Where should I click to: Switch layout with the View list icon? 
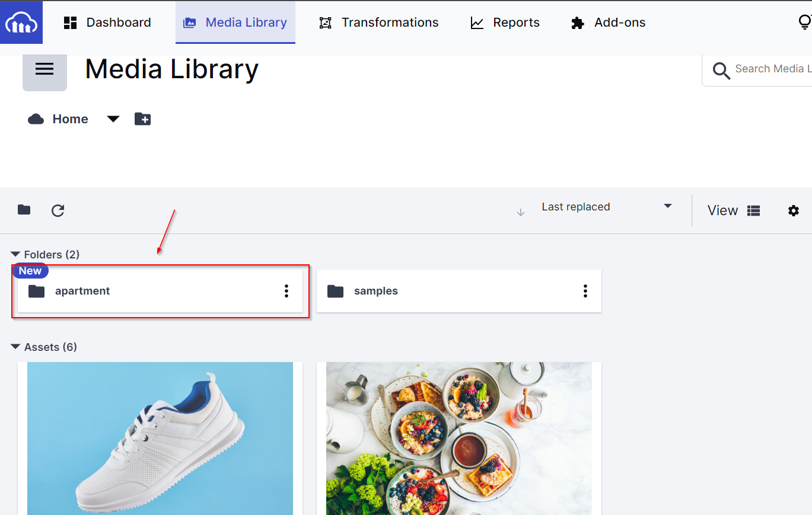(x=754, y=210)
